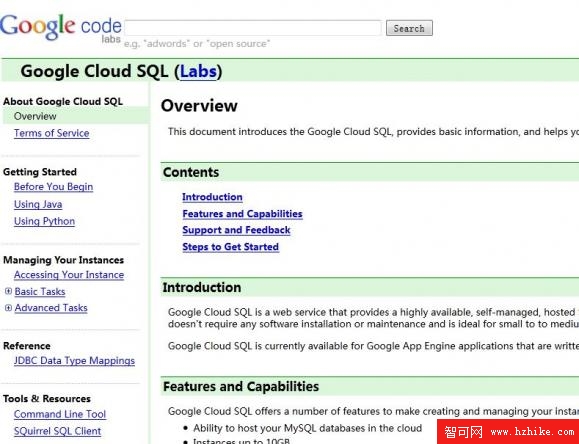579x444 pixels.
Task: Open Before You Begin page
Action: click(x=53, y=187)
